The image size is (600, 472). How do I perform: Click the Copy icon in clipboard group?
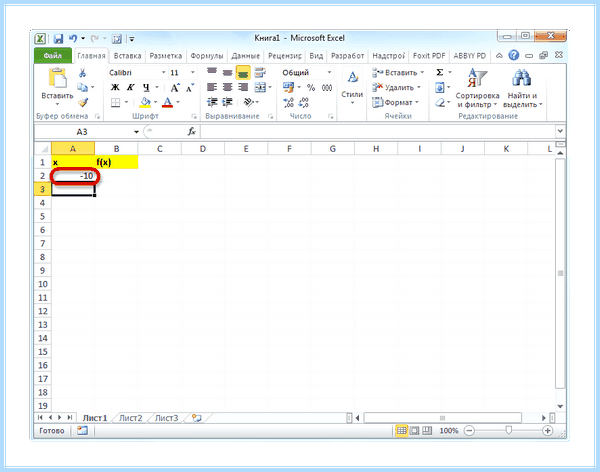pyautogui.click(x=82, y=88)
